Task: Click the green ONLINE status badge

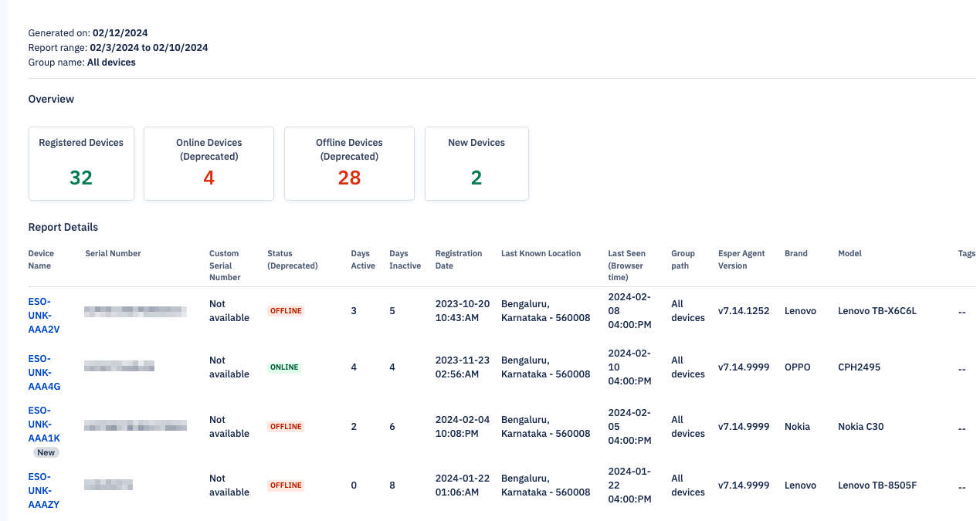Action: (284, 367)
